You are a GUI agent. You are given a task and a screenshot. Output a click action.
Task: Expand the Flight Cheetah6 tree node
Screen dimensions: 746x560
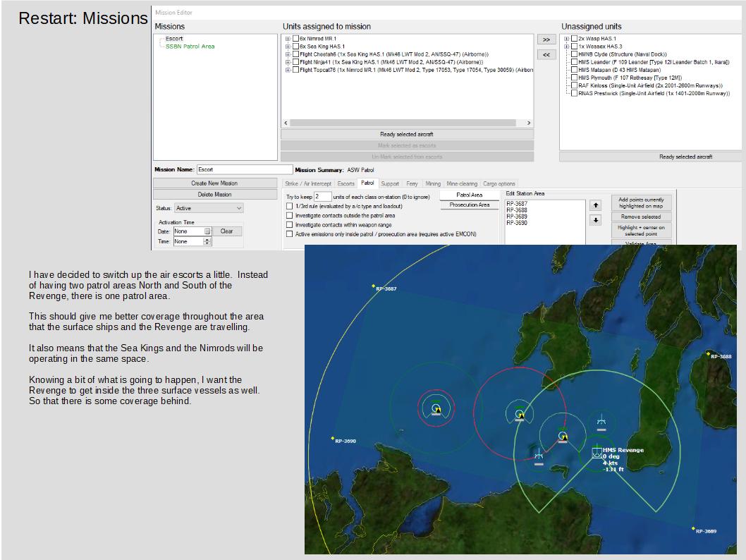coord(288,54)
